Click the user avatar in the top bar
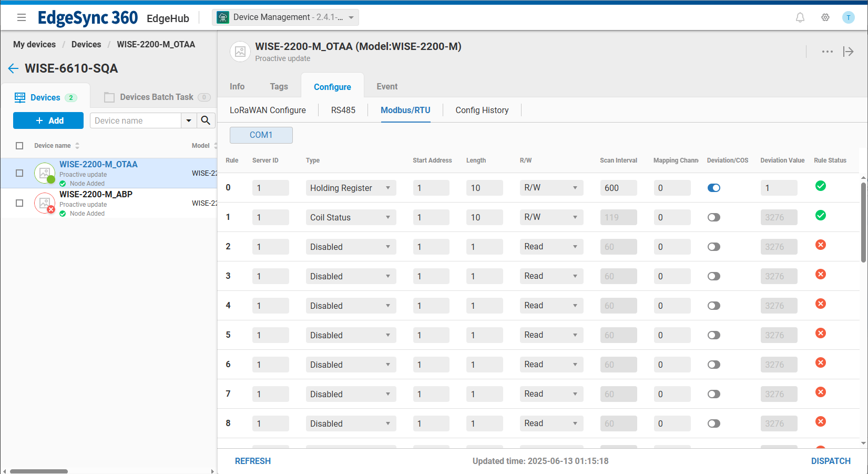Image resolution: width=868 pixels, height=474 pixels. 848,17
